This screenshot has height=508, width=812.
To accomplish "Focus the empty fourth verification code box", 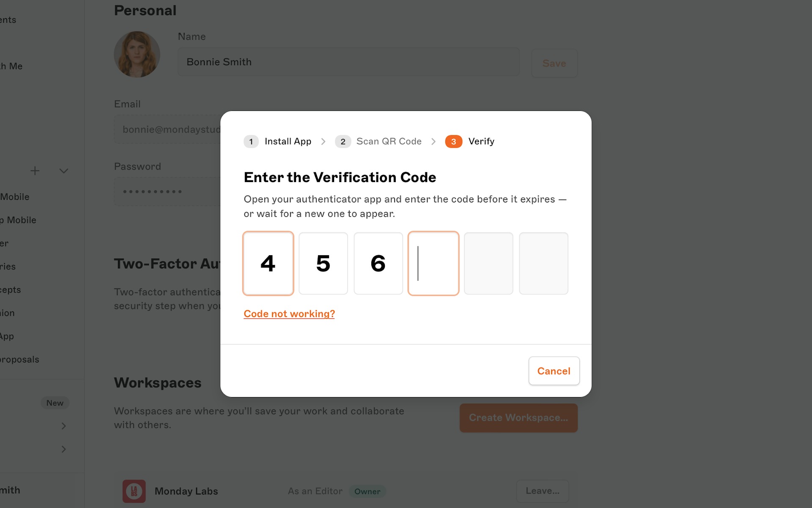I will tap(433, 263).
